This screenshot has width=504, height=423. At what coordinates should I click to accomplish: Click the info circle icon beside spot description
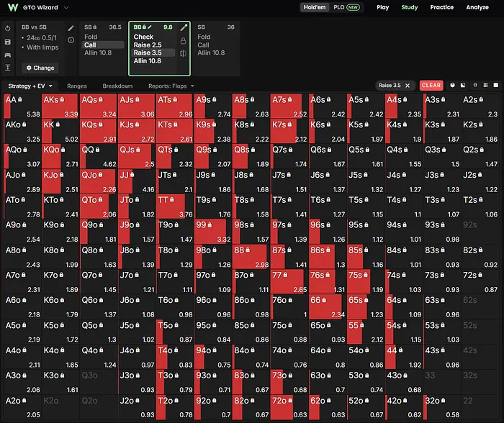[x=71, y=40]
